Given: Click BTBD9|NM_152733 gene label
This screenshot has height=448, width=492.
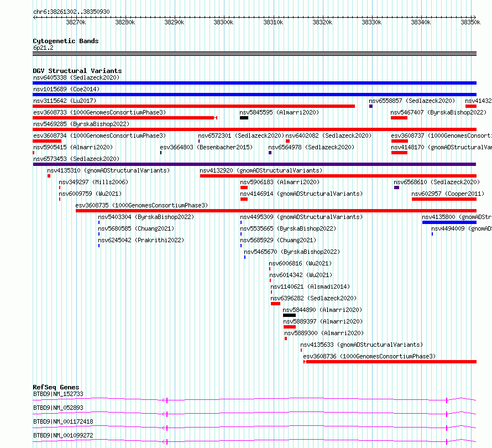Looking at the screenshot, I should 59,394.
